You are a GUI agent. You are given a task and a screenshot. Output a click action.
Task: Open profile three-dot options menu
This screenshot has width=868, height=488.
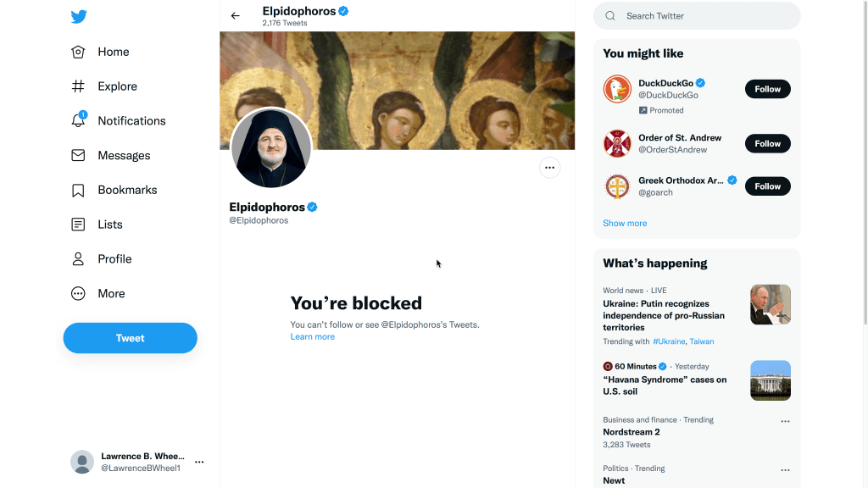pyautogui.click(x=549, y=168)
